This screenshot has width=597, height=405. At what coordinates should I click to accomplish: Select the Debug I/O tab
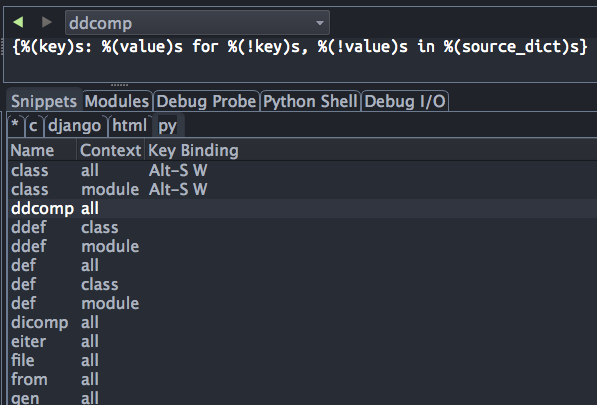click(405, 101)
